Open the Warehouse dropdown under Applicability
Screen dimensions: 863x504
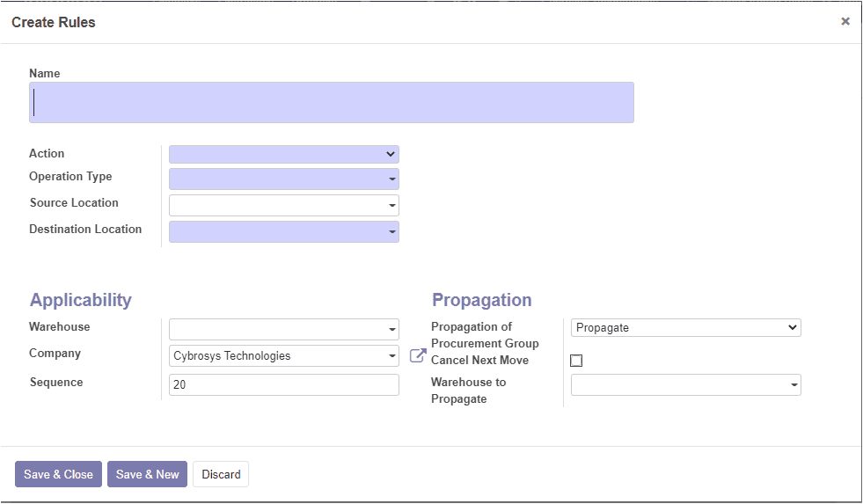(284, 329)
